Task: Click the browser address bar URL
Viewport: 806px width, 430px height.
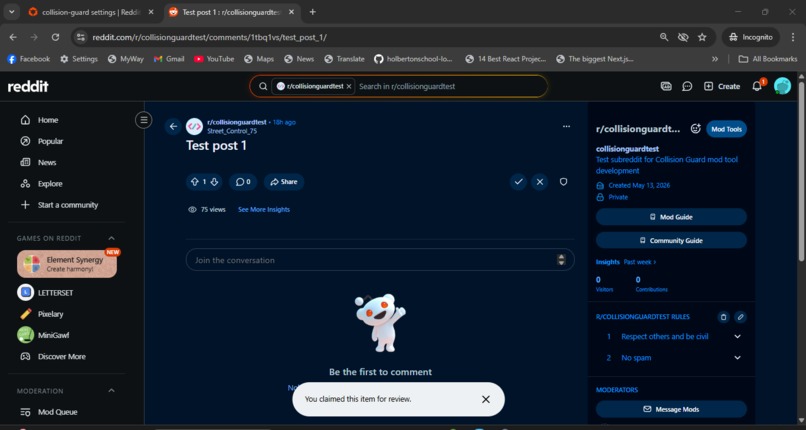Action: point(209,38)
